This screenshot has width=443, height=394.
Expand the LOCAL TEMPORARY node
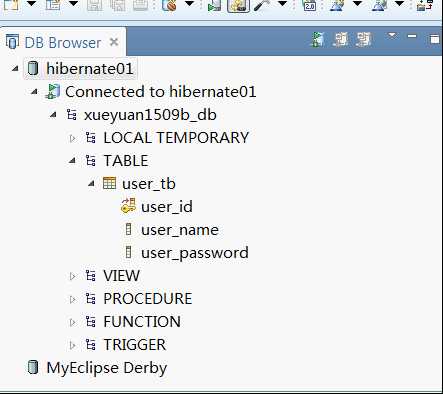pyautogui.click(x=72, y=138)
